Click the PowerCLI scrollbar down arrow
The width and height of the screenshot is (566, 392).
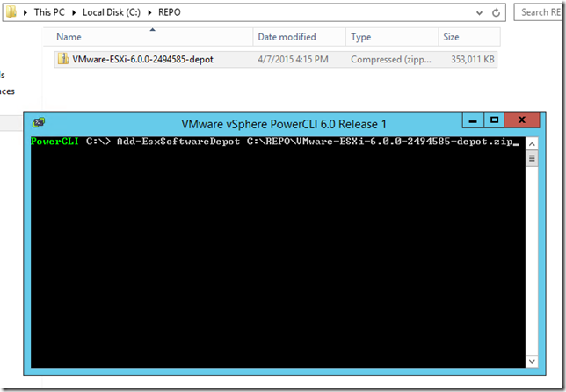[x=532, y=361]
